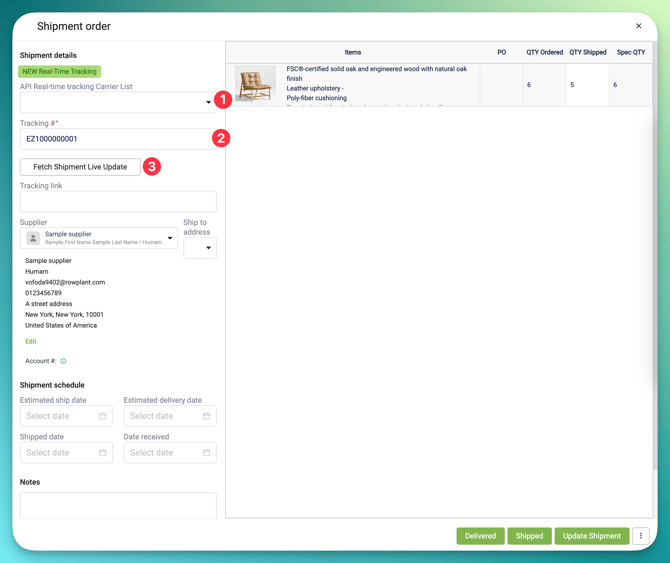Screen dimensions: 670x563
Task: Click the Tracking # input field
Action: [115, 139]
